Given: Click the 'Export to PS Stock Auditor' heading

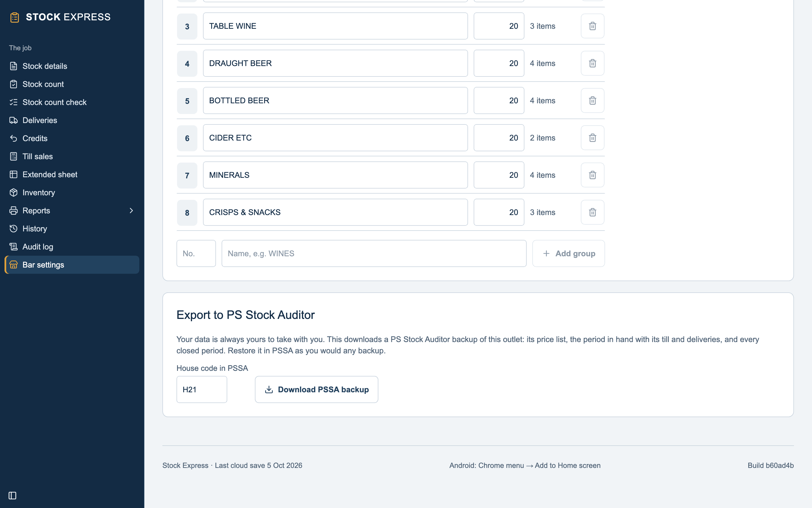Looking at the screenshot, I should [246, 315].
